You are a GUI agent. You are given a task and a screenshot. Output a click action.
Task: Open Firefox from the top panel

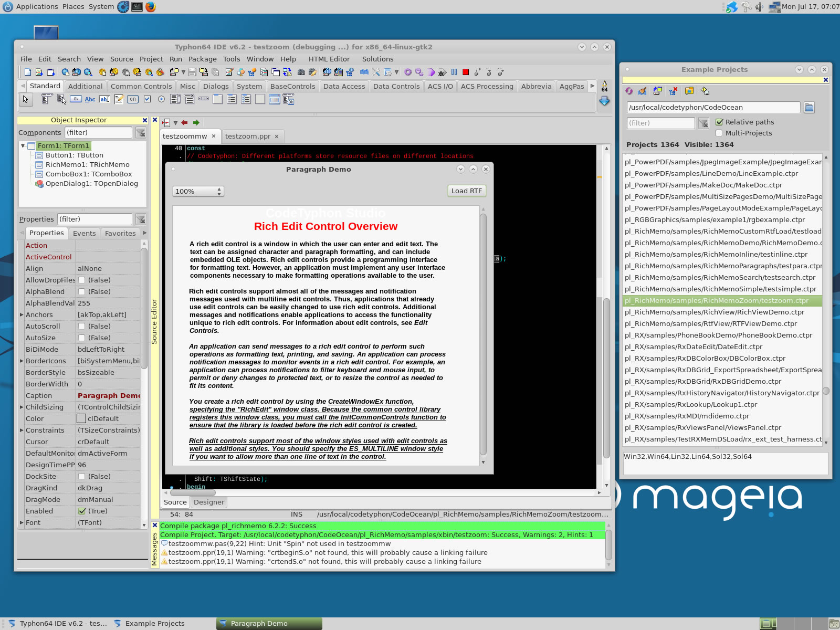[151, 7]
